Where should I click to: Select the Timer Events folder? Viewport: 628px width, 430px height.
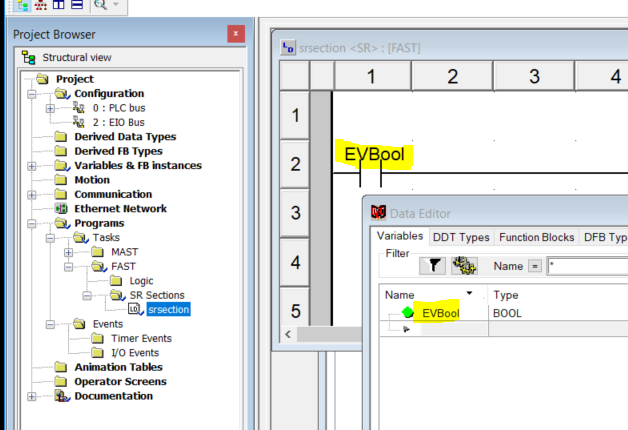click(141, 338)
